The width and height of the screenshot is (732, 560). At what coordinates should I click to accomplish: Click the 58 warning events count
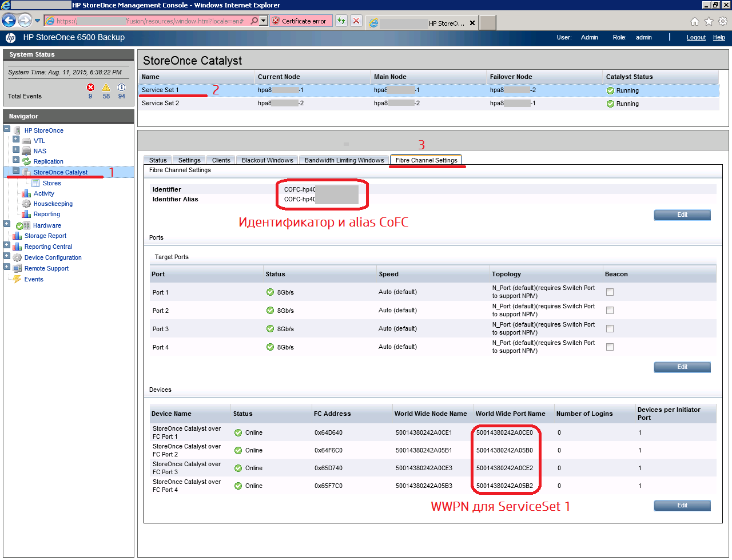(x=106, y=96)
